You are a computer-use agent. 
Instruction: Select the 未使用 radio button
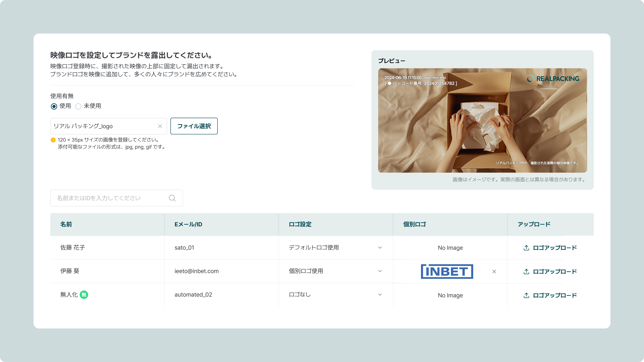click(x=78, y=106)
